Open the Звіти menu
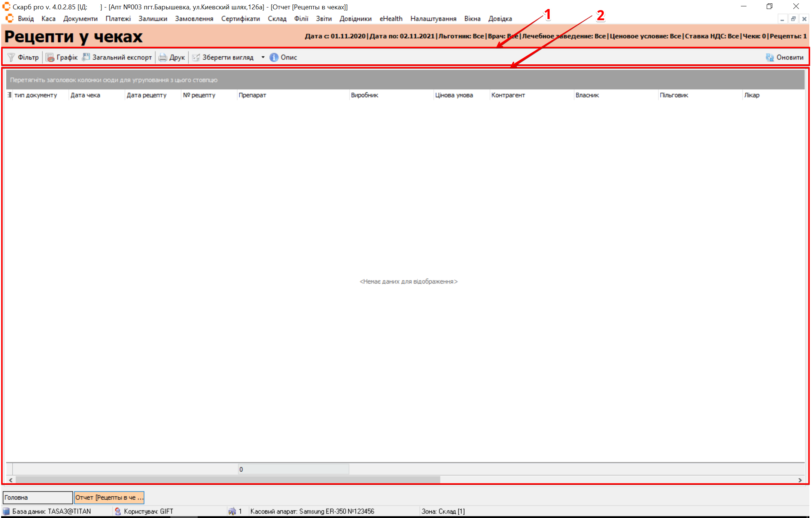 323,19
